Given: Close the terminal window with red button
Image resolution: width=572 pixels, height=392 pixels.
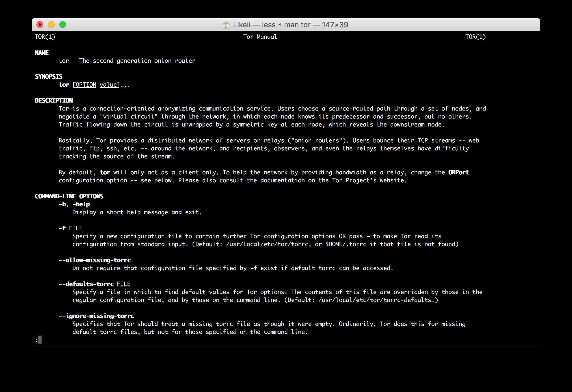Looking at the screenshot, I should [40, 25].
